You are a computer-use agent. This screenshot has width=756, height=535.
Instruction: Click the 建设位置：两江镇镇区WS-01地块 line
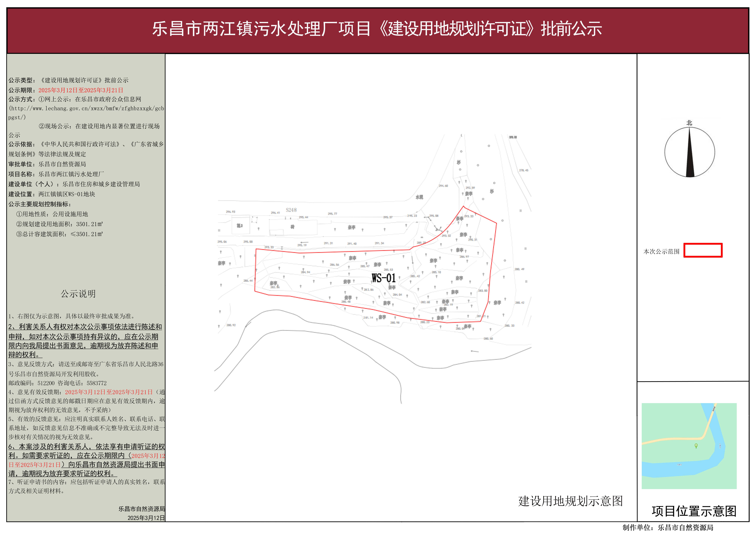click(x=52, y=194)
